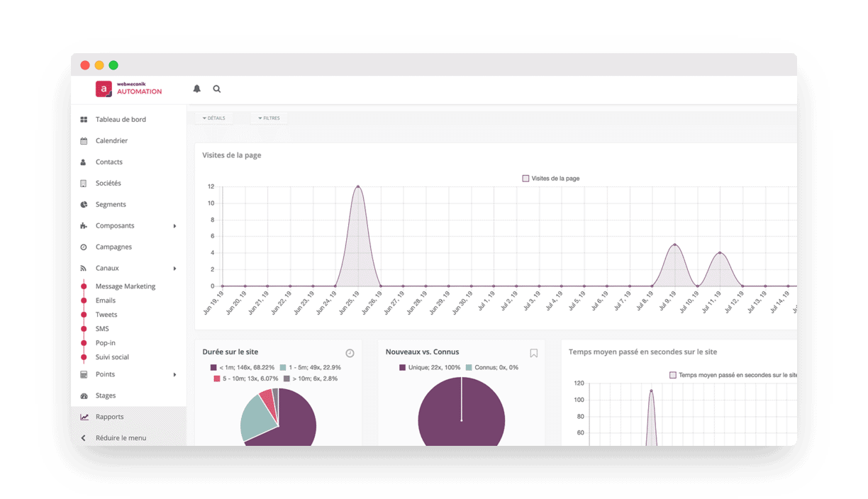Click the Composants puzzle icon
This screenshot has height=499, width=868.
pyautogui.click(x=84, y=226)
